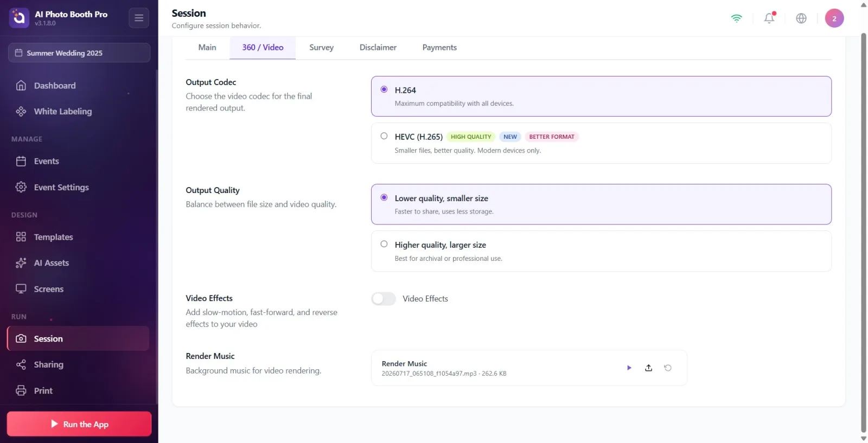The image size is (868, 443).
Task: Switch to the Survey tab
Action: pos(321,48)
